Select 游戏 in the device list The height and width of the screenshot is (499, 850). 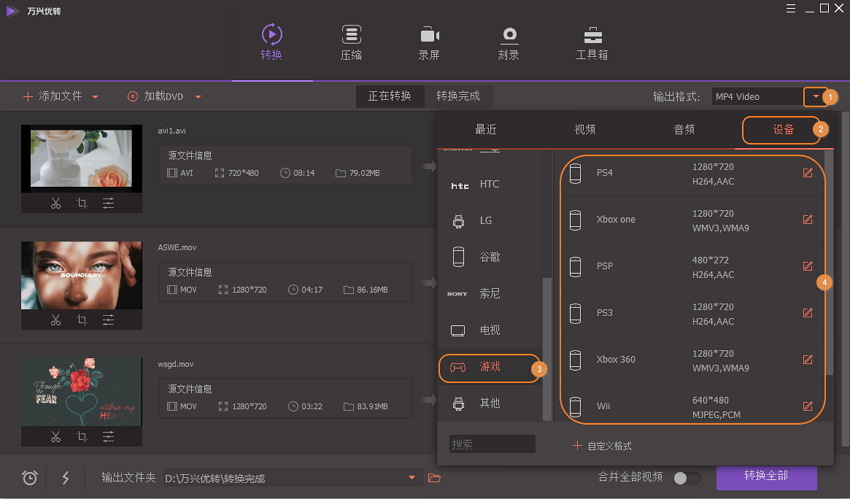(x=490, y=367)
